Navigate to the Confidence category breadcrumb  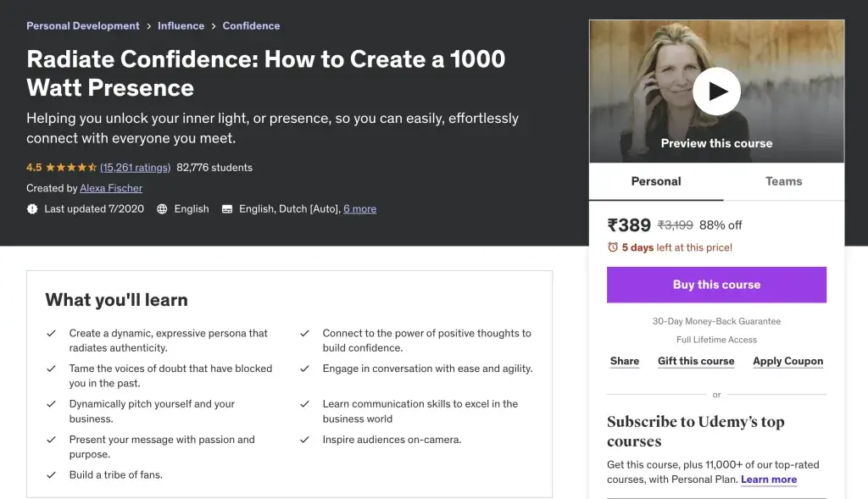251,26
